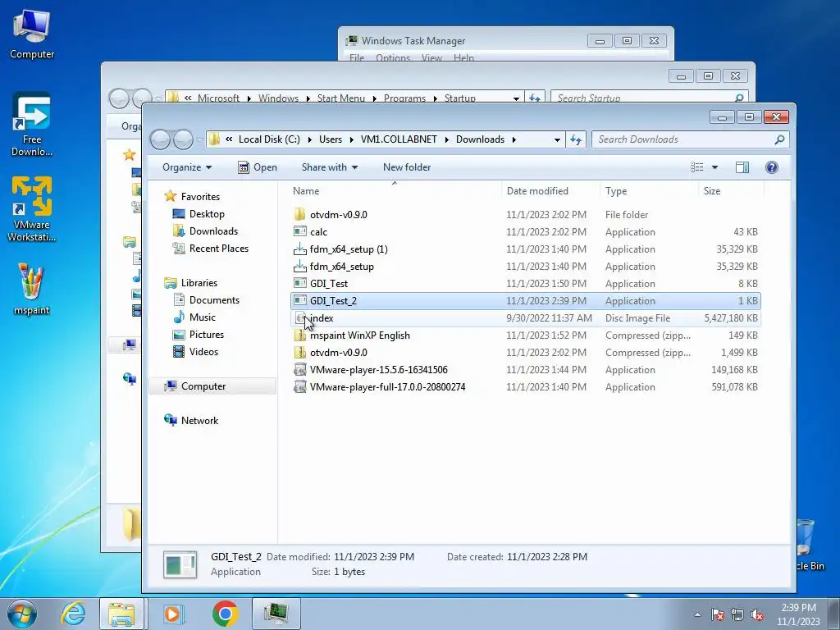The width and height of the screenshot is (840, 630).
Task: Click the Search Downloads field
Action: [x=685, y=139]
